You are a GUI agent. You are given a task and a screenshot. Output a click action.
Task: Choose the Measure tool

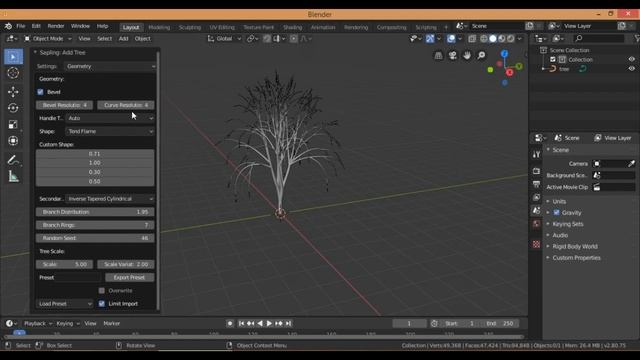pos(13,176)
